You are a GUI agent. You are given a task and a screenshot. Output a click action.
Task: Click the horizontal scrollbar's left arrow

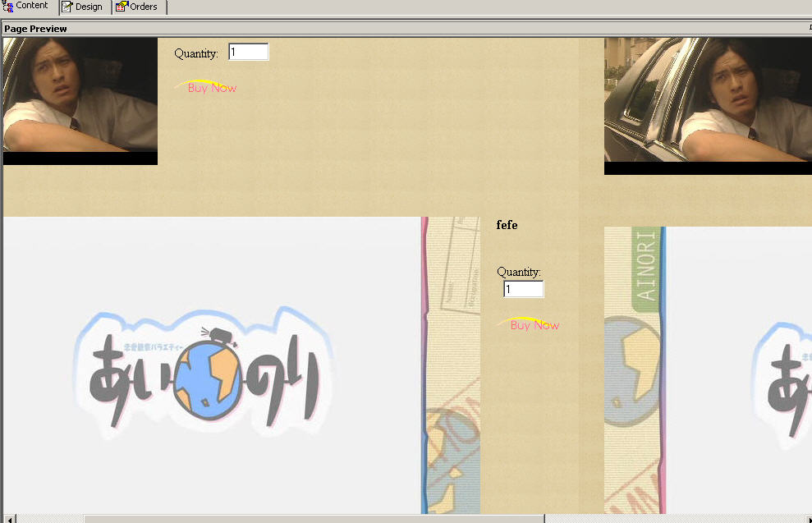[8, 519]
